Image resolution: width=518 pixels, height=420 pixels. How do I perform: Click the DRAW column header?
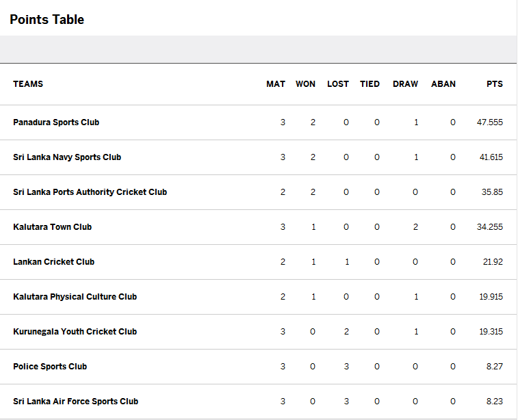click(405, 84)
